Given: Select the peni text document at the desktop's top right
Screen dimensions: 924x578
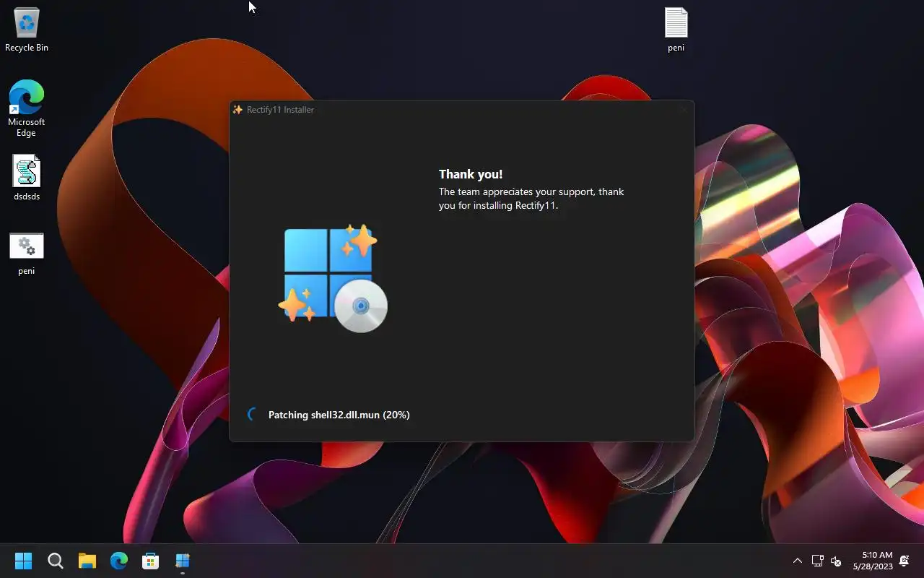Looking at the screenshot, I should pos(676,30).
